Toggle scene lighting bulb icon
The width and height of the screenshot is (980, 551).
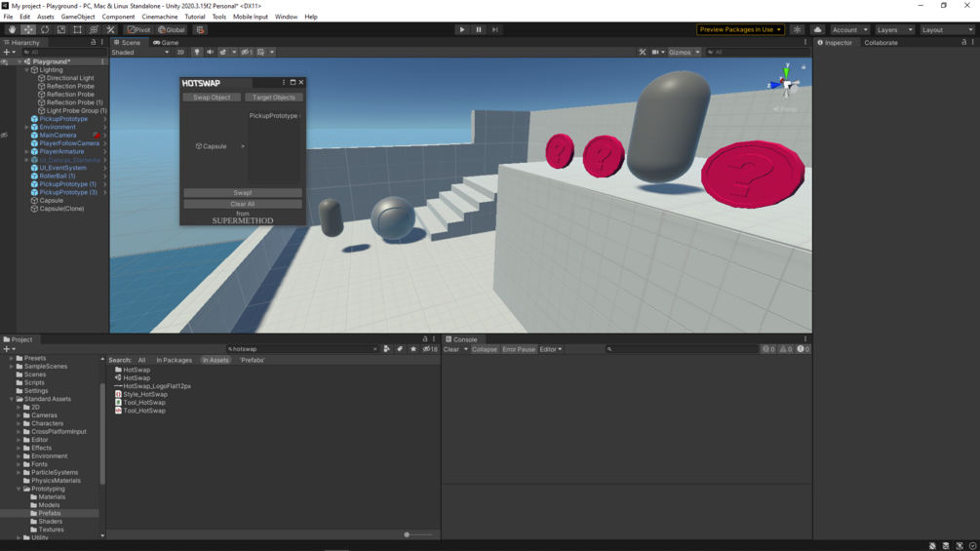point(197,52)
